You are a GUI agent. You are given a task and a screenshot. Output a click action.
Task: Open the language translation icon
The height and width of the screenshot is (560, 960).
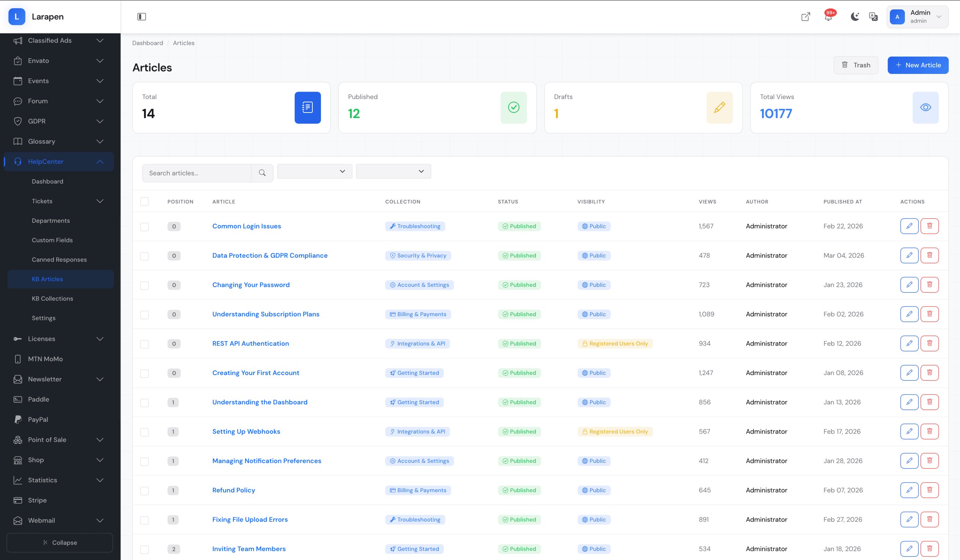click(873, 17)
